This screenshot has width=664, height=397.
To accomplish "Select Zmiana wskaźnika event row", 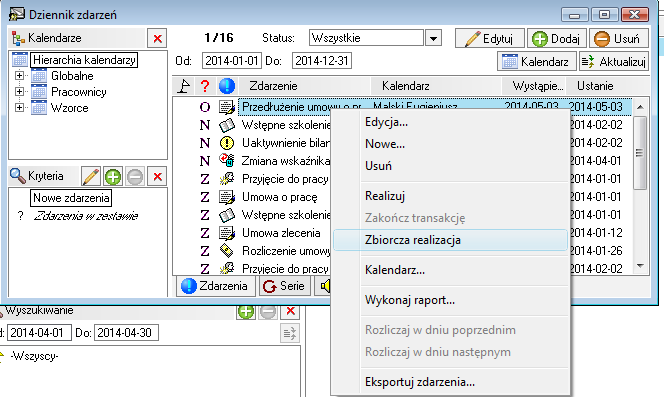I will 286,161.
